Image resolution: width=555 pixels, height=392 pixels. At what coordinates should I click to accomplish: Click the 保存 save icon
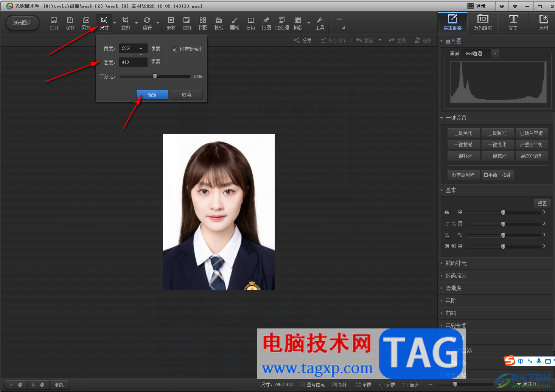pos(70,23)
